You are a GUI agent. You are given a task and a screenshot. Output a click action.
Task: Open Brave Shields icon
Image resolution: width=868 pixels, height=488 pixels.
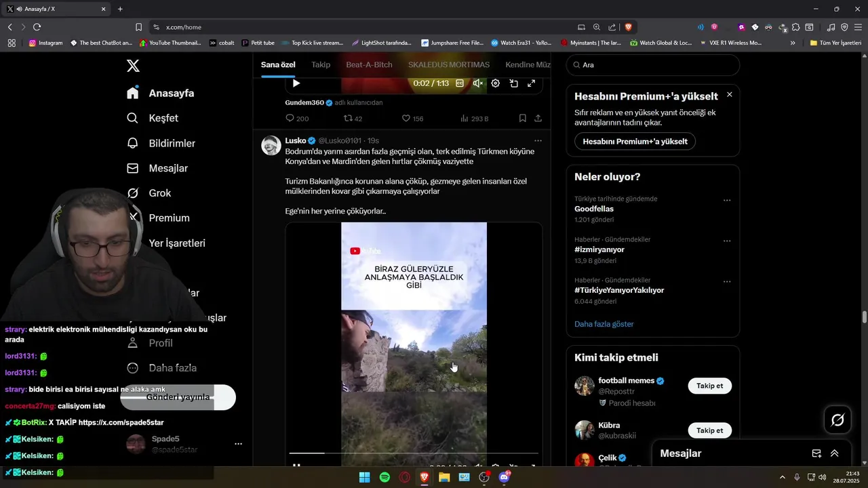coord(629,27)
